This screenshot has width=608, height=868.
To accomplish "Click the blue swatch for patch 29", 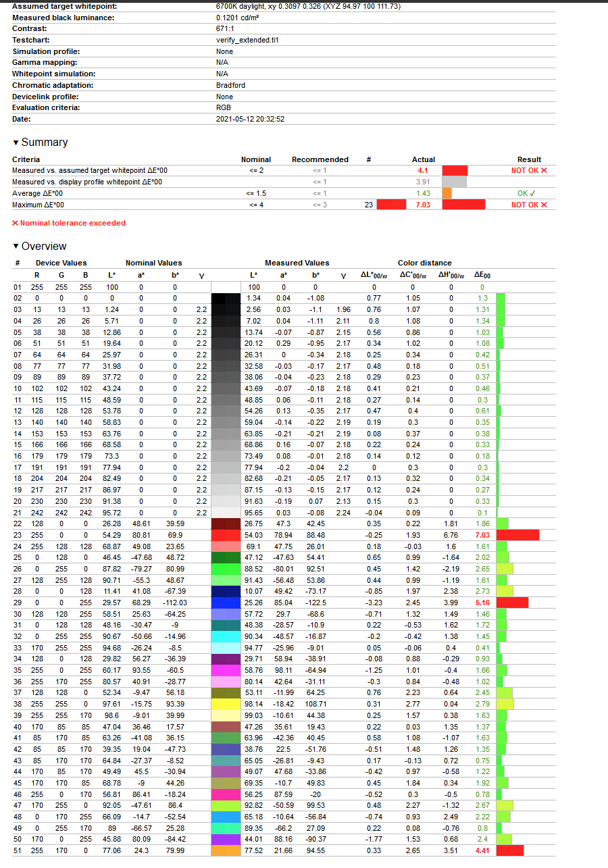I will coord(226,603).
